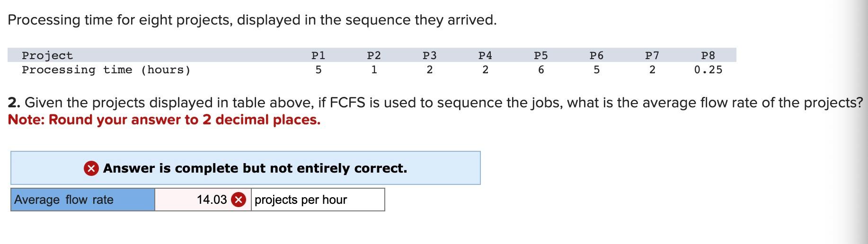
Task: Click the red rounding note text
Action: click(164, 120)
